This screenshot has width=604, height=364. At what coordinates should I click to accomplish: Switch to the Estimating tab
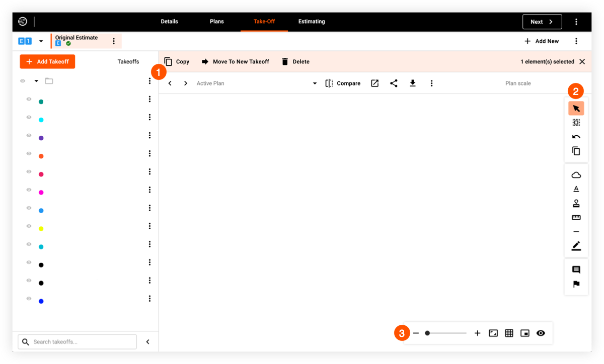coord(311,21)
